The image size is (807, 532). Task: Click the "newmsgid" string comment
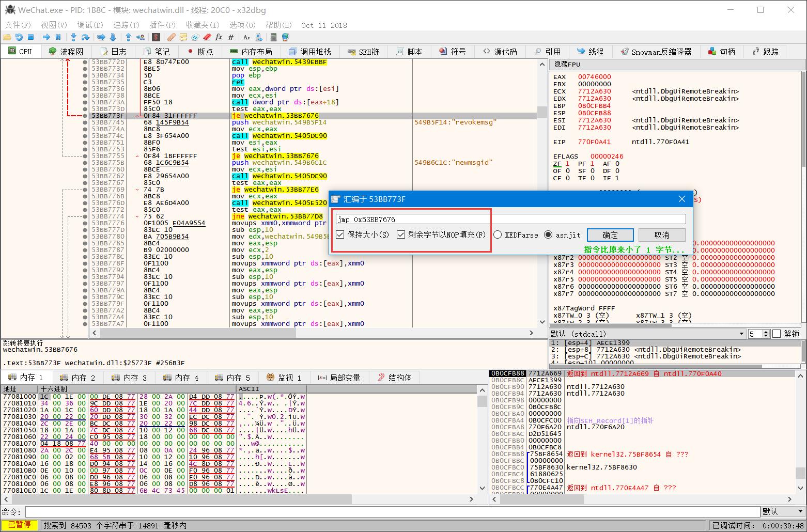(453, 163)
